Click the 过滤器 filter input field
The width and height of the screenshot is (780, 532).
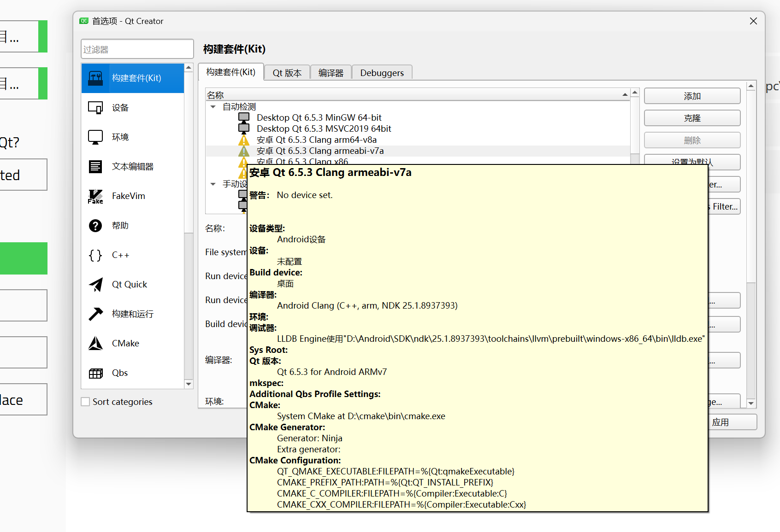pos(137,49)
